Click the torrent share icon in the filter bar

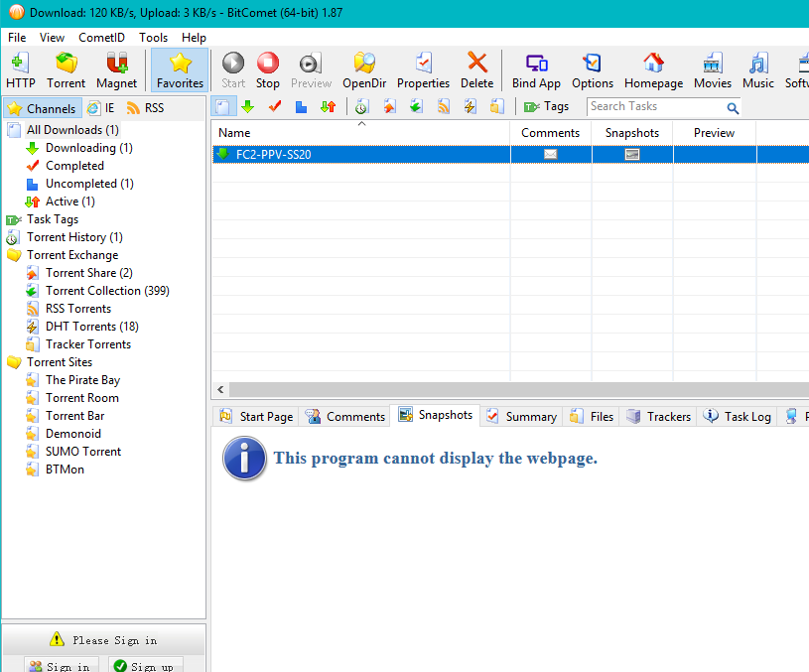389,107
